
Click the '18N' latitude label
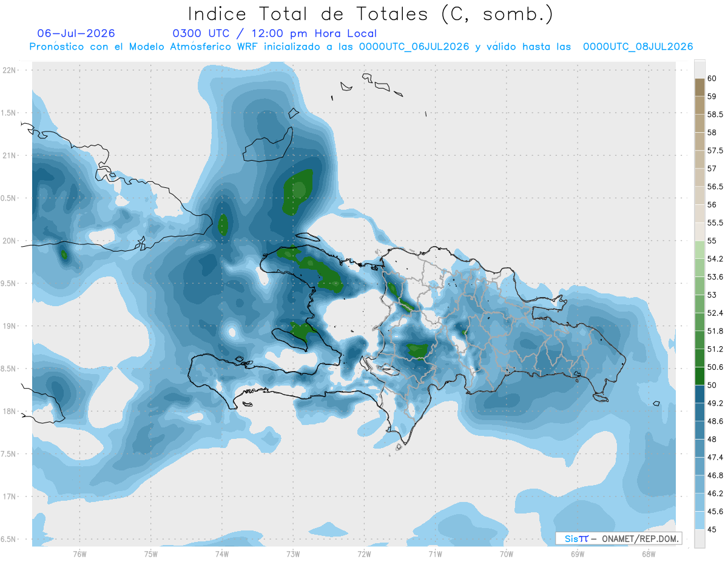10,412
